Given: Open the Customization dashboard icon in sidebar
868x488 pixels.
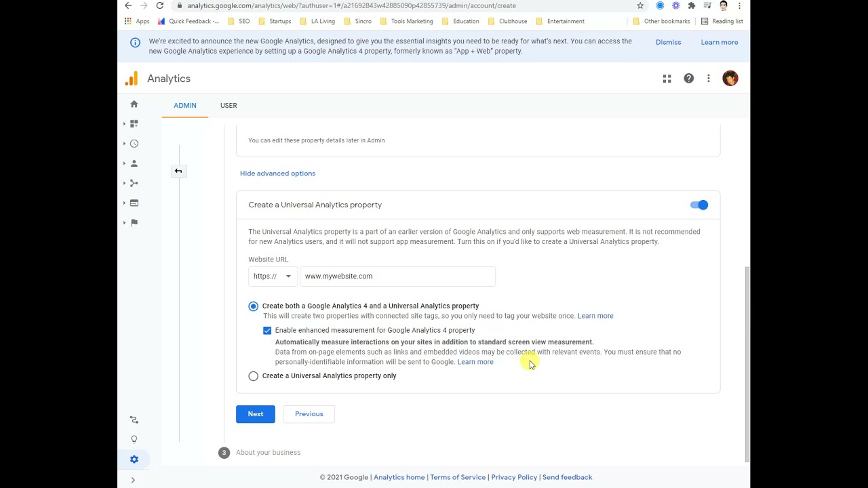Looking at the screenshot, I should pos(134,123).
